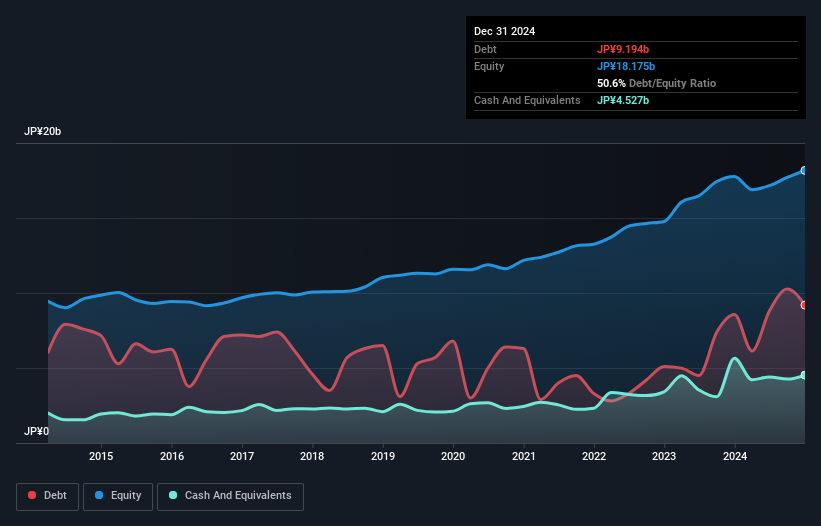Viewport: 821px width, 526px height.
Task: Click the 2018 x-axis label
Action: click(312, 456)
